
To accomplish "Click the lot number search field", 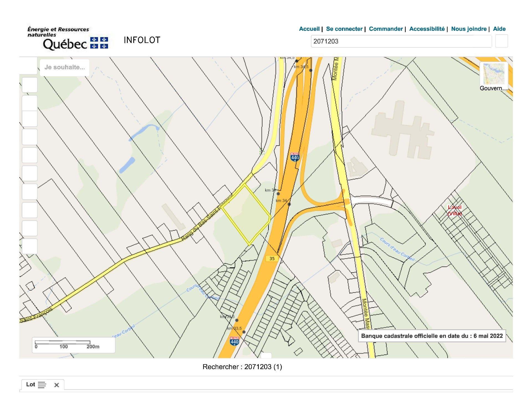I will (401, 41).
